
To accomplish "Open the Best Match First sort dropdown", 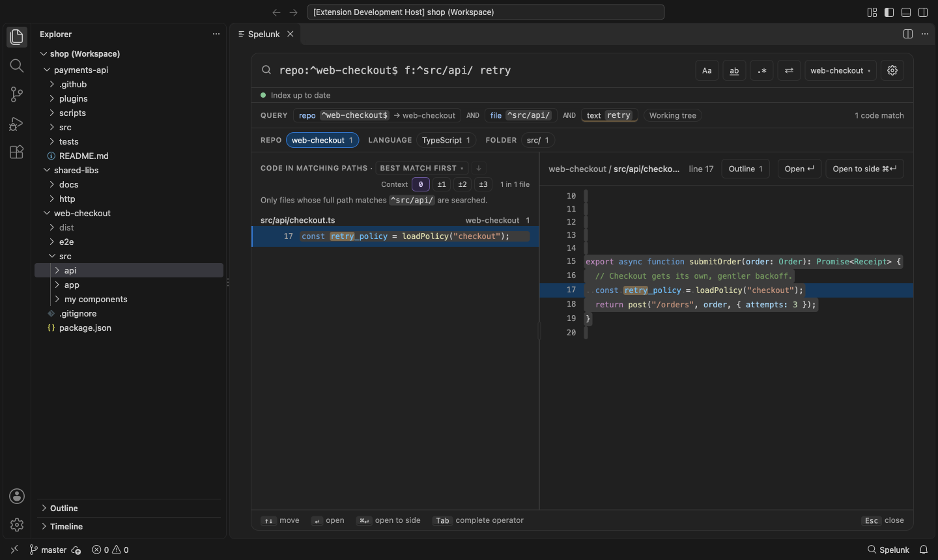I will tap(421, 168).
